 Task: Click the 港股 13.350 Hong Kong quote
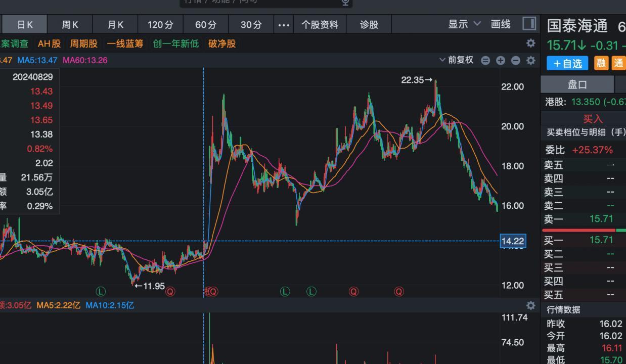pyautogui.click(x=585, y=102)
